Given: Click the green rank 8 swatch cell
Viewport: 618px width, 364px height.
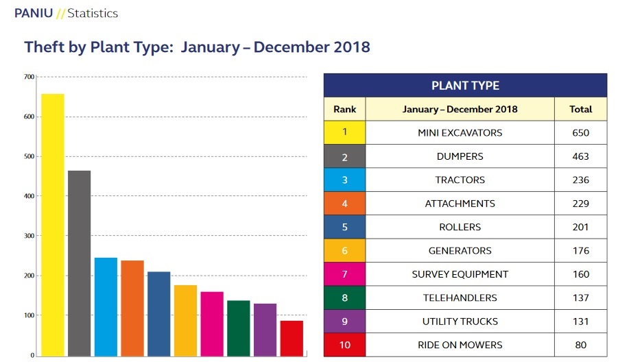Looking at the screenshot, I should [344, 298].
